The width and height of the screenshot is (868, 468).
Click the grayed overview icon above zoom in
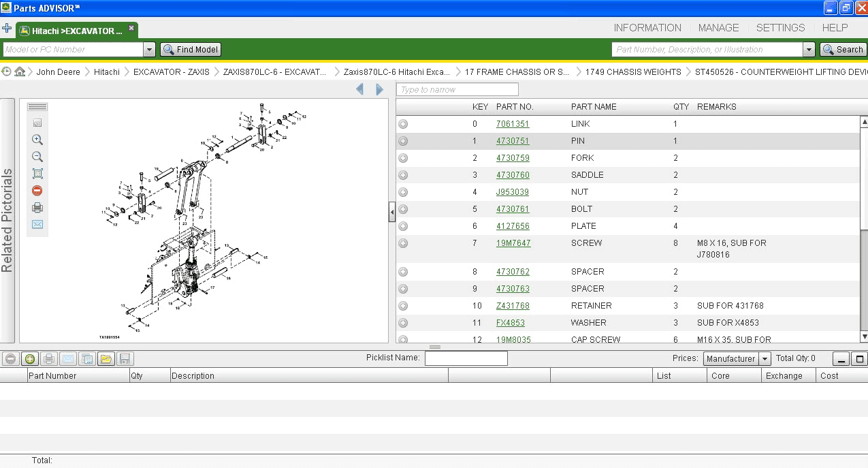coord(37,123)
